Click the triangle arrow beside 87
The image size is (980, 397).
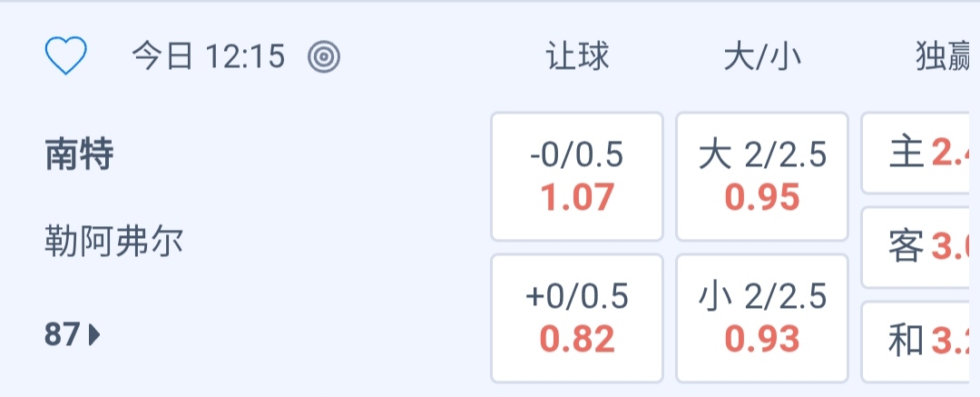click(x=94, y=335)
